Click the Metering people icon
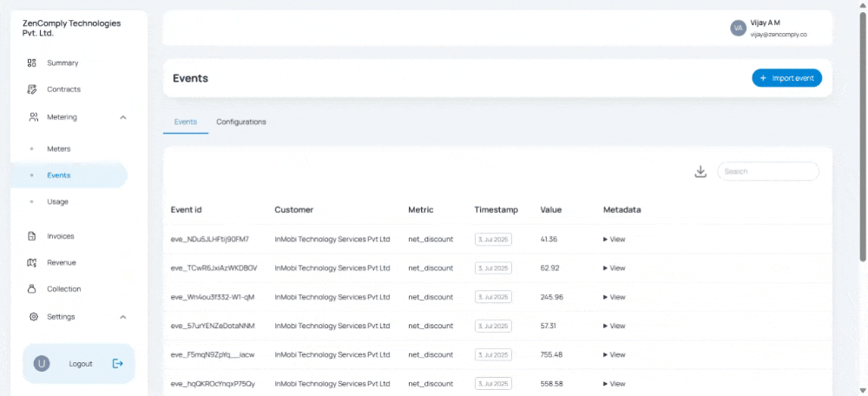868x396 pixels. (x=34, y=117)
